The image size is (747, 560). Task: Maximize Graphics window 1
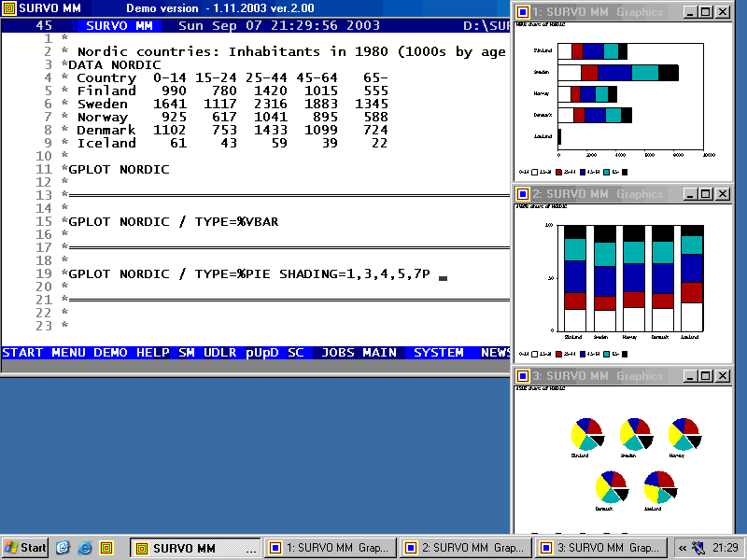(x=706, y=12)
